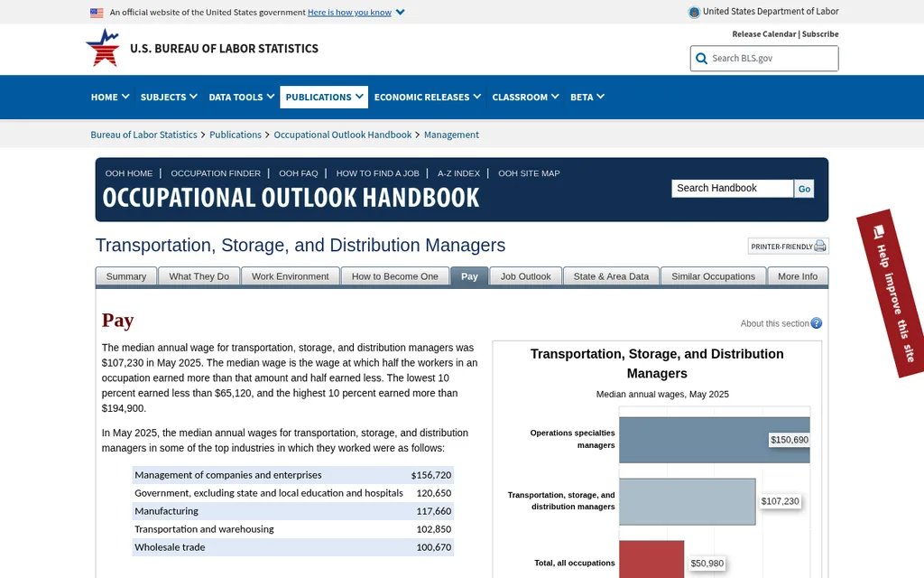This screenshot has width=924, height=578.
Task: Click the About this section question-mark icon
Action: coord(816,323)
